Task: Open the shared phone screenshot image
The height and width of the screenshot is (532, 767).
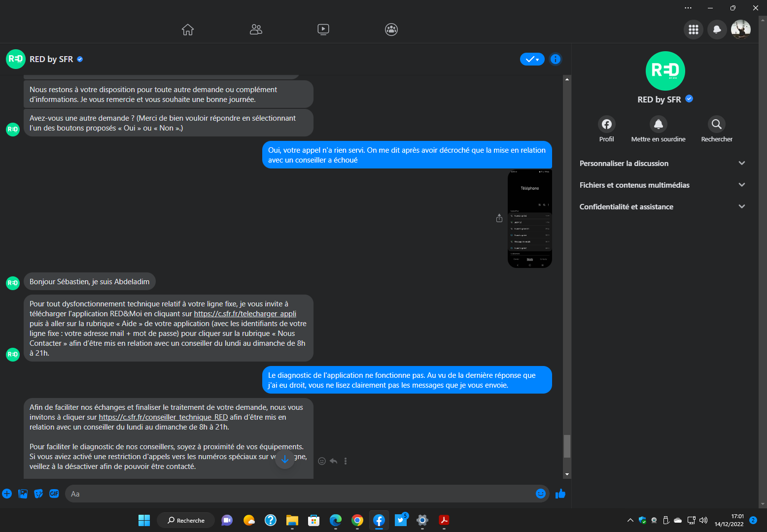Action: (x=530, y=219)
